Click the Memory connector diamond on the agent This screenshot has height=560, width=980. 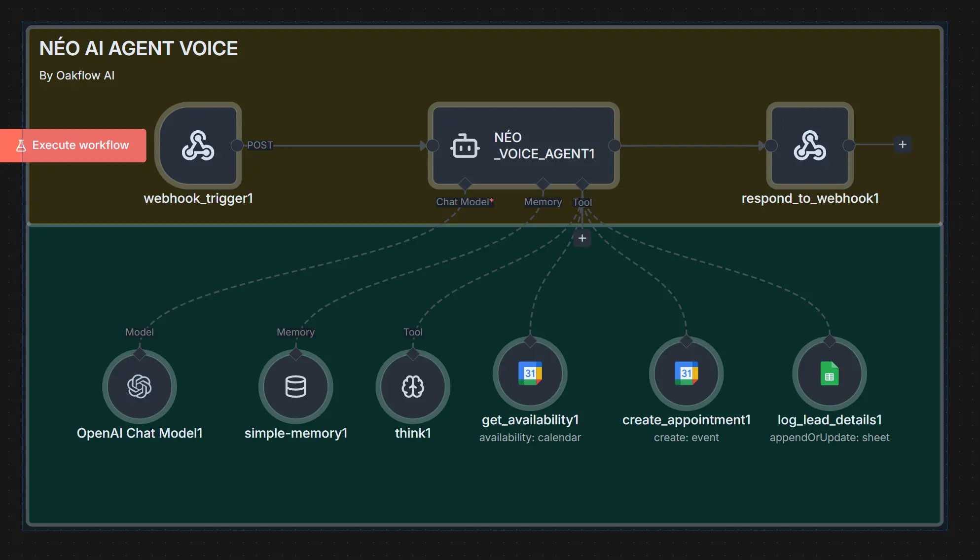click(x=543, y=183)
